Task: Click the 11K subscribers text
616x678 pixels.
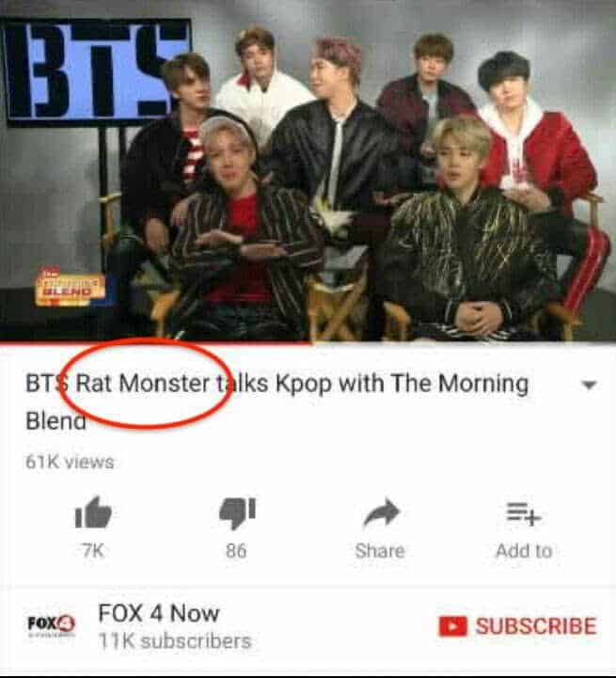Action: point(175,640)
